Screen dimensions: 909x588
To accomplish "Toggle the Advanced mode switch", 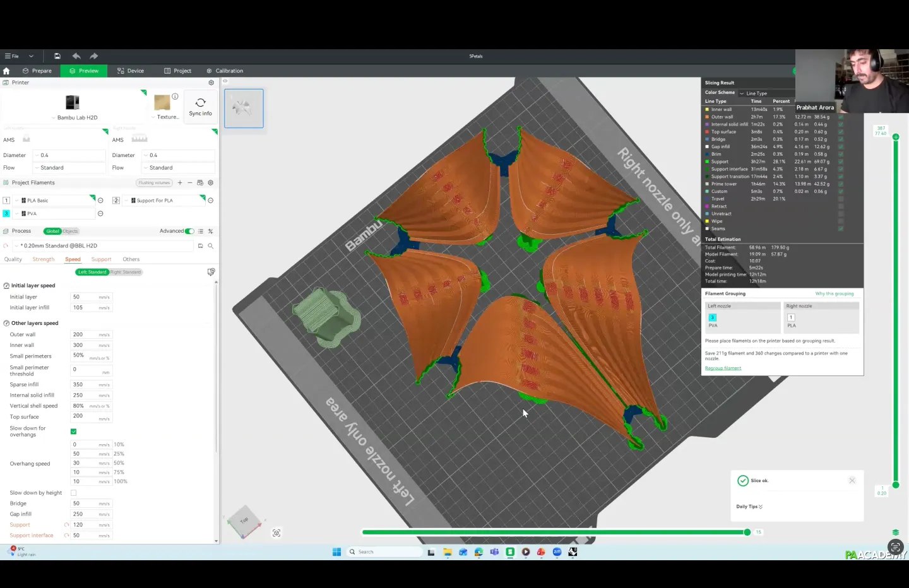I will (189, 232).
